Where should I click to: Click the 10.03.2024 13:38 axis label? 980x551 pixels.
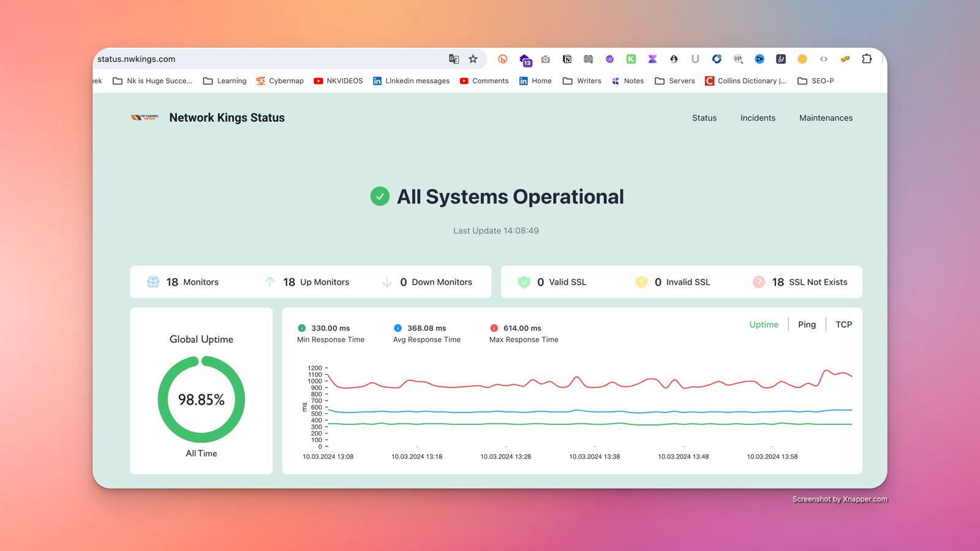click(x=594, y=457)
